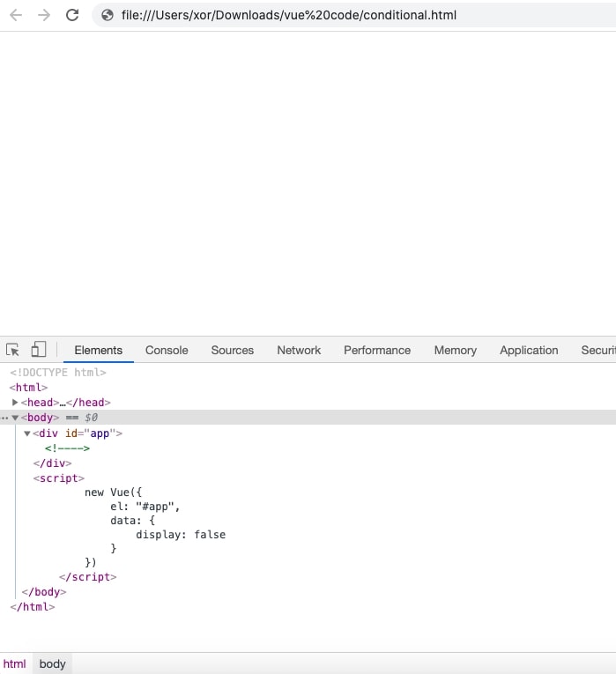Reload the conditional.html page
Viewport: 616px width, 674px height.
pos(72,15)
